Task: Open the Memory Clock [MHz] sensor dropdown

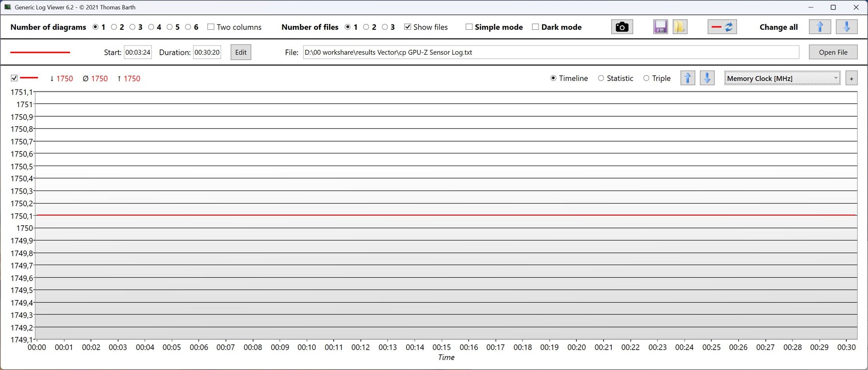Action: pyautogui.click(x=782, y=78)
